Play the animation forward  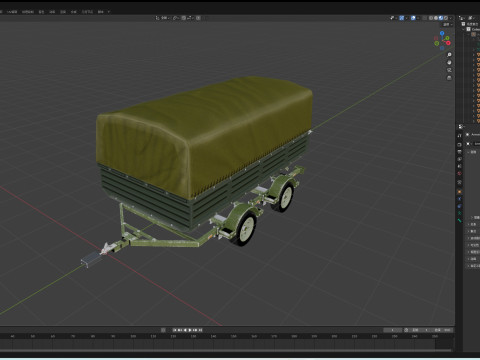(x=190, y=330)
